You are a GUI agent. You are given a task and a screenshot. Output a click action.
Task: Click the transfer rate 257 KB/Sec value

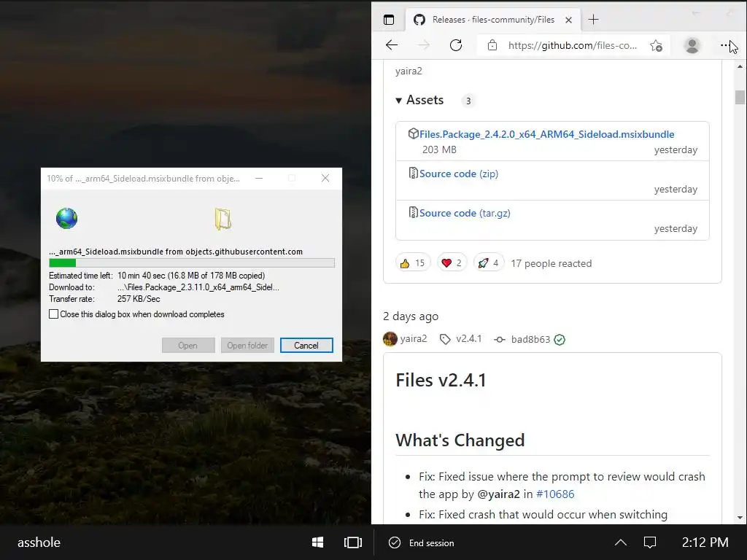click(139, 299)
